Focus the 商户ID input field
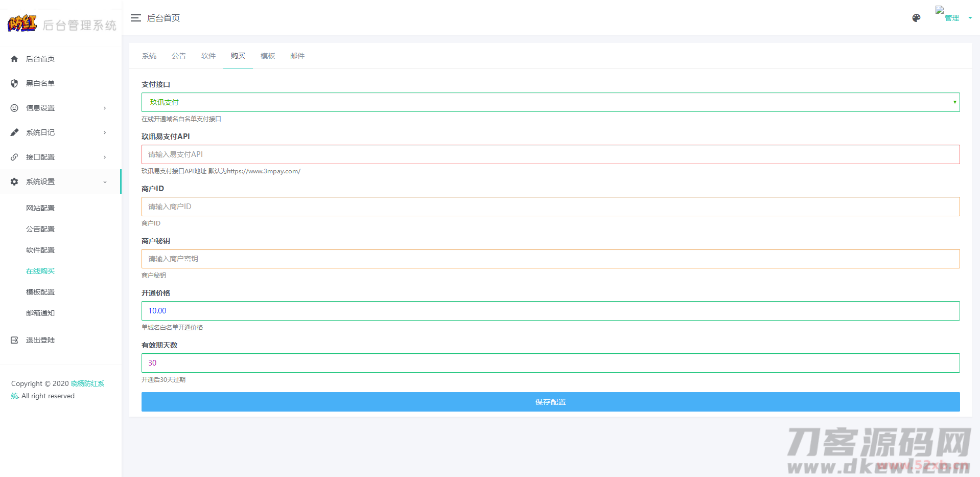This screenshot has height=477, width=980. (550, 207)
